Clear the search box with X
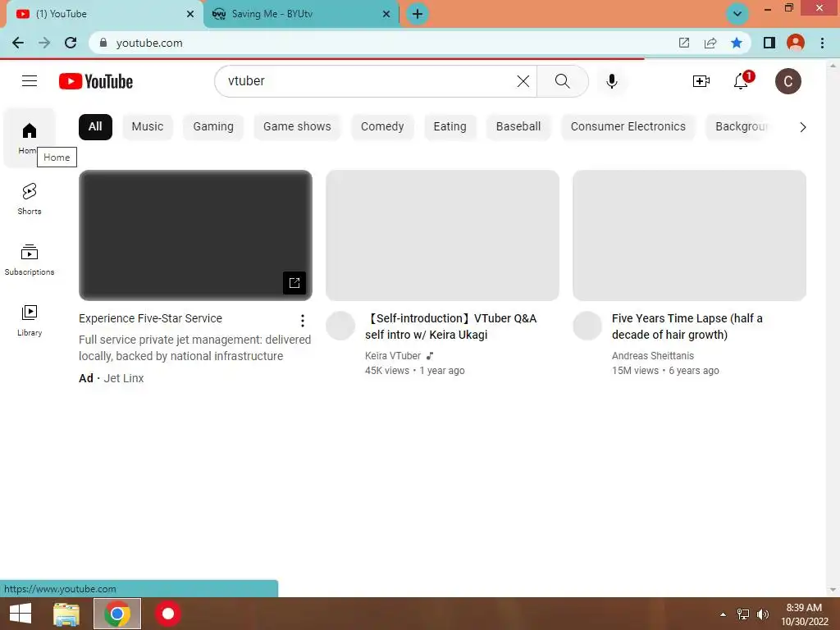Screen dimensions: 840x630 523,81
